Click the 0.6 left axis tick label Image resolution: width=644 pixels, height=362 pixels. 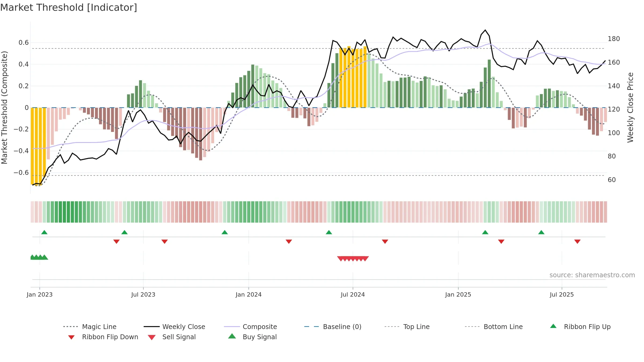pyautogui.click(x=24, y=43)
